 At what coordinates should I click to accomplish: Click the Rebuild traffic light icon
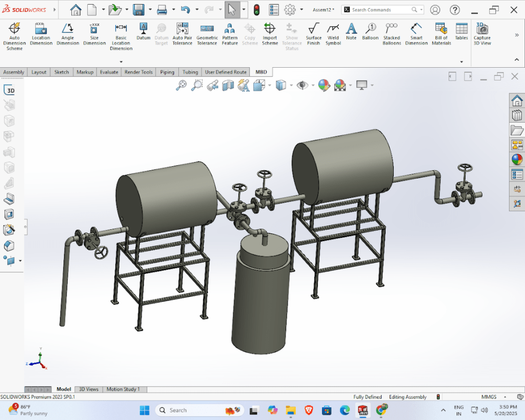click(x=257, y=10)
